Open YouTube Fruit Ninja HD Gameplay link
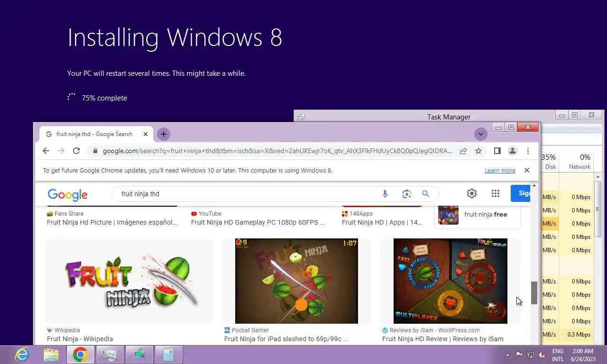The width and height of the screenshot is (607, 364). [x=258, y=222]
